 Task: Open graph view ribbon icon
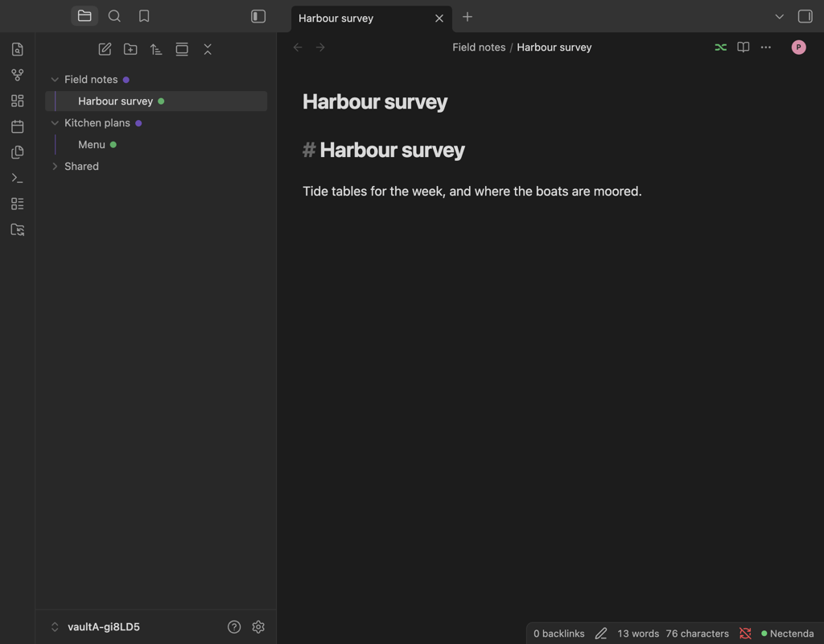pos(18,75)
